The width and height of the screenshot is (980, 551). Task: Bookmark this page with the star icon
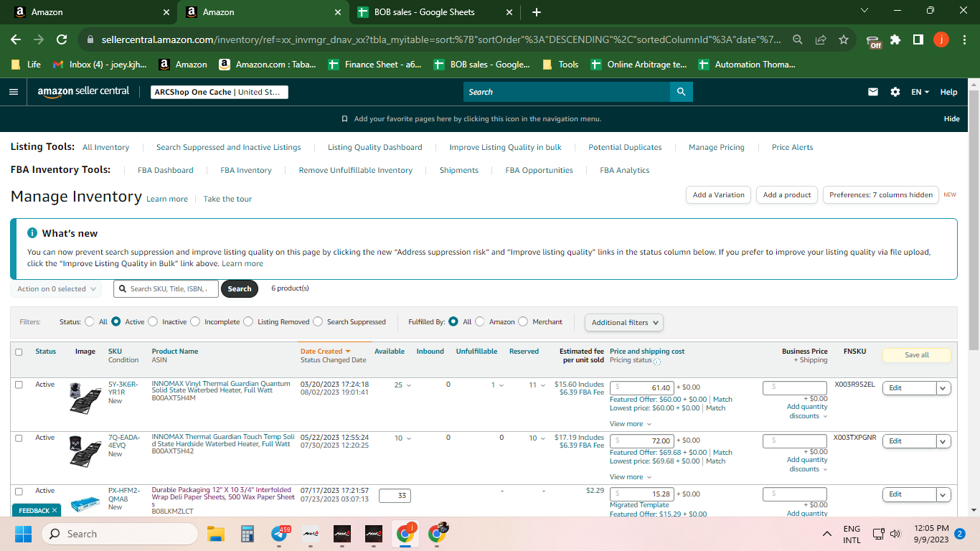point(844,39)
